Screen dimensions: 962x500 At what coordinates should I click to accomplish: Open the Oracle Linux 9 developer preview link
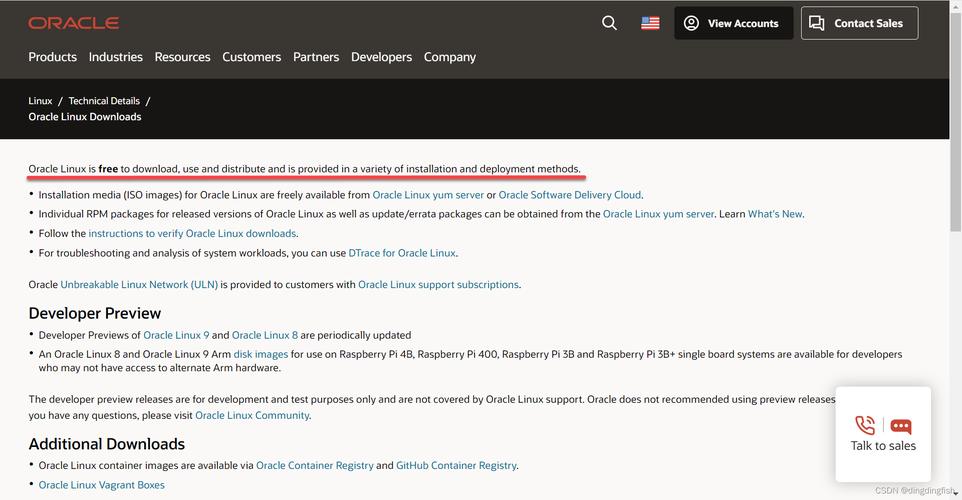click(x=176, y=335)
